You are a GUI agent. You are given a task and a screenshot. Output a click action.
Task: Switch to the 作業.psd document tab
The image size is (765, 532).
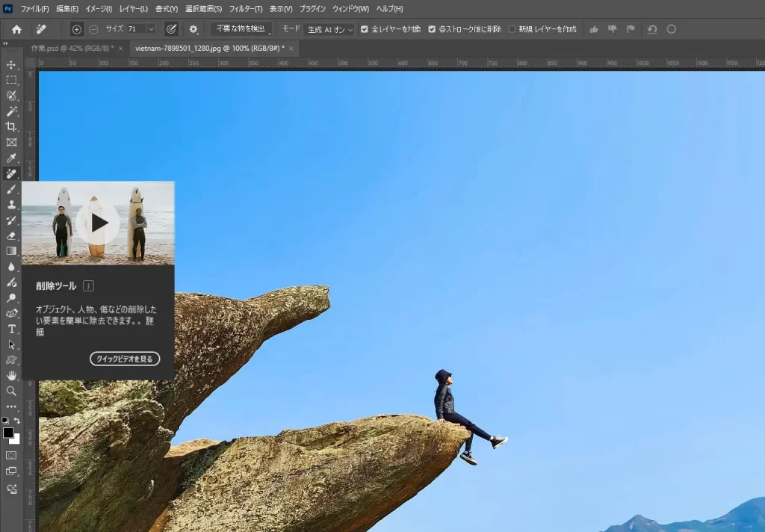(x=72, y=48)
